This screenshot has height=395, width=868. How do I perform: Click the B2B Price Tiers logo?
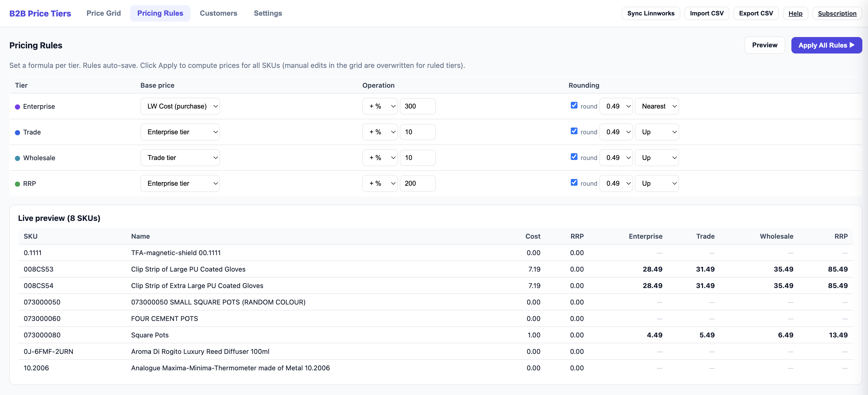click(x=40, y=13)
